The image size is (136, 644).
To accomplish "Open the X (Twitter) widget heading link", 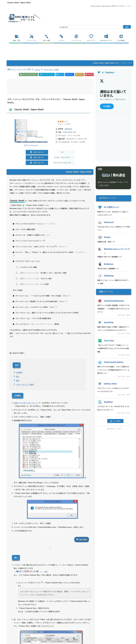I will tap(108, 72).
